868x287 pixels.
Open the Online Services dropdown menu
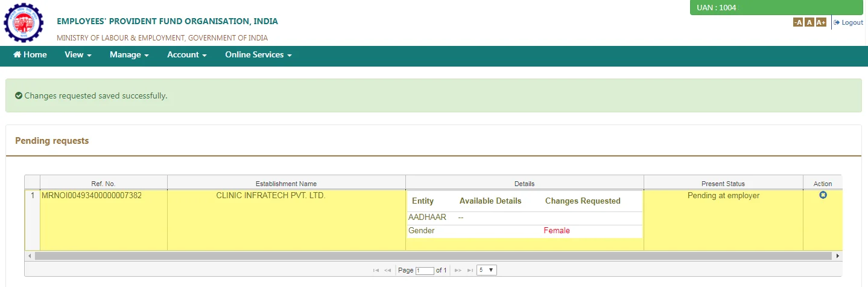(x=258, y=54)
